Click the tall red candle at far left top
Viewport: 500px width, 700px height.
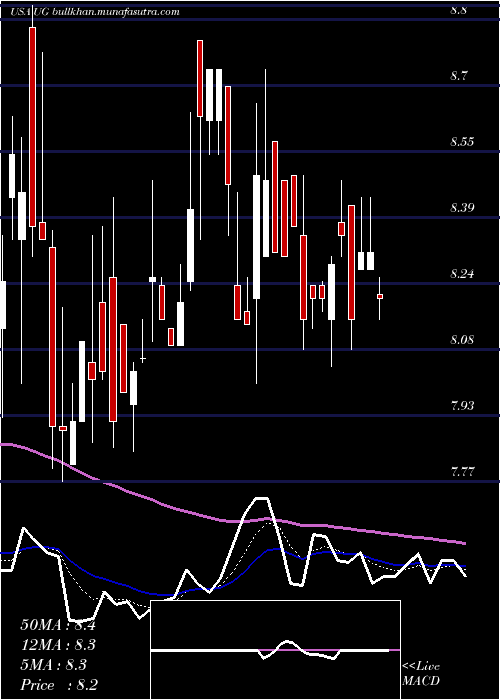click(x=33, y=127)
